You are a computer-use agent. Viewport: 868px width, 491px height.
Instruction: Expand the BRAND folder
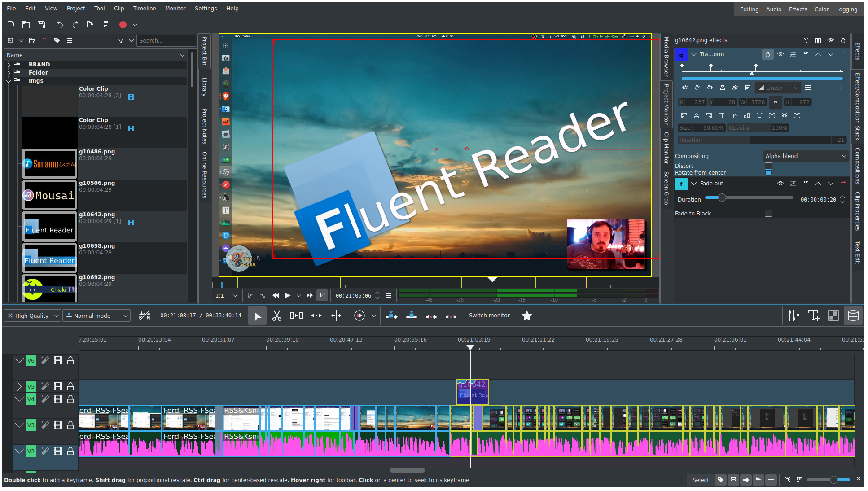pyautogui.click(x=9, y=65)
